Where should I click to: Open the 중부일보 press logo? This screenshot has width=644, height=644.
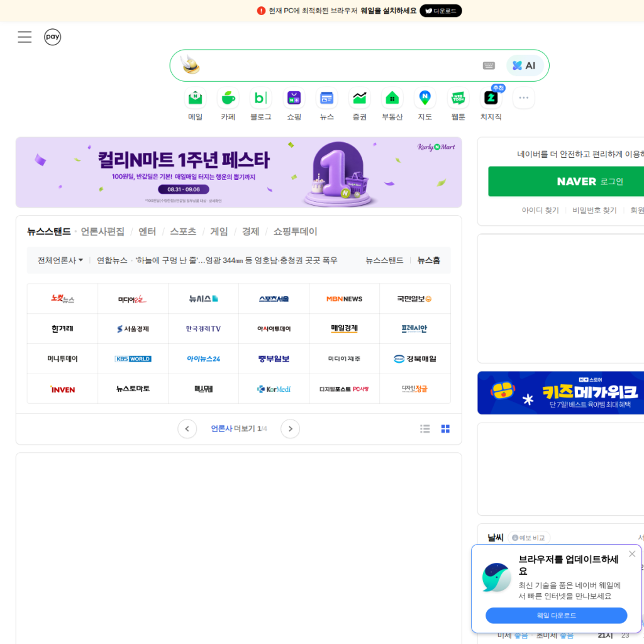click(274, 359)
